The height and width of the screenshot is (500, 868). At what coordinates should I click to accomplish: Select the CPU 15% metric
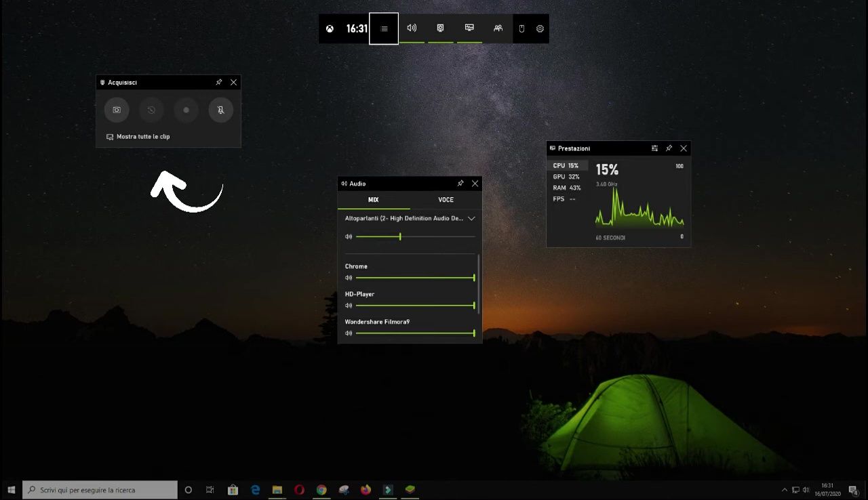[x=568, y=165]
